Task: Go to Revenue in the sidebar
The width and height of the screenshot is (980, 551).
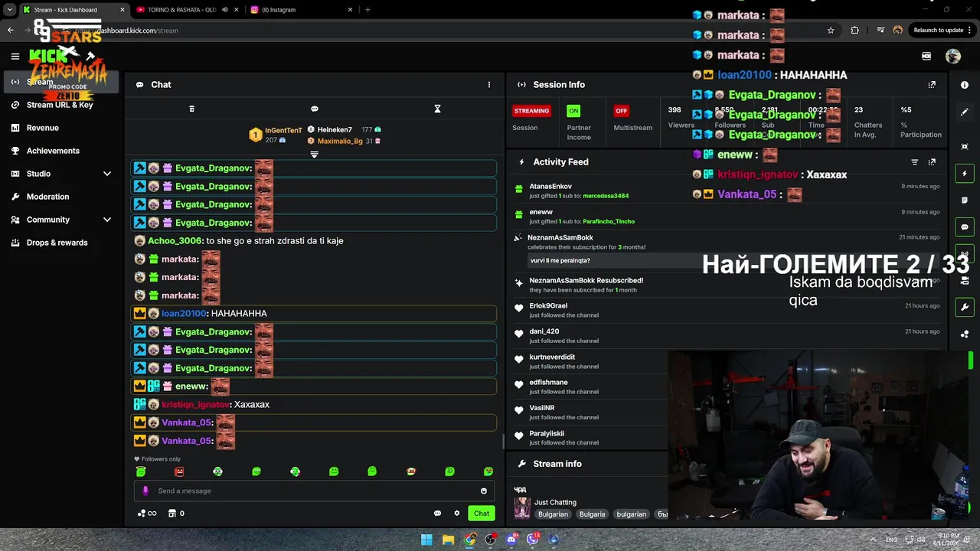Action: point(43,128)
